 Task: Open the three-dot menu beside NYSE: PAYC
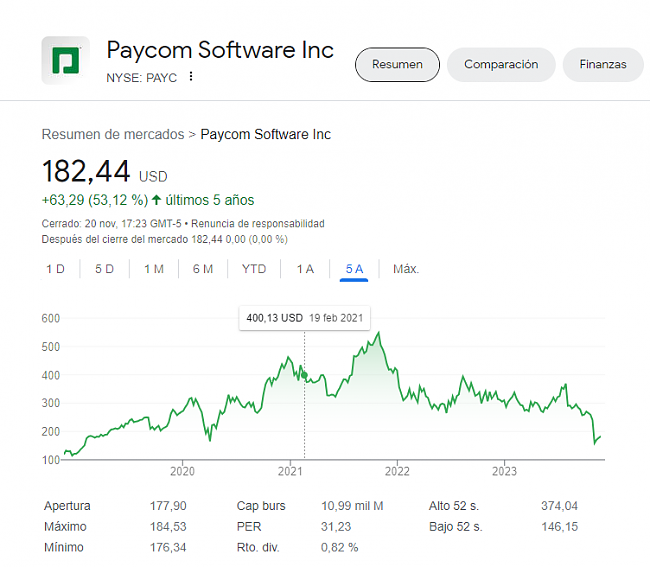click(191, 76)
